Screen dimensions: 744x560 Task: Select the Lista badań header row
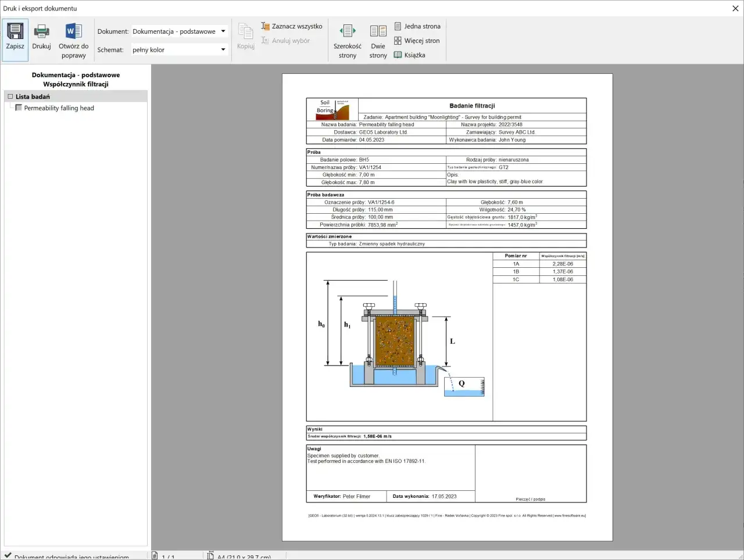point(76,96)
